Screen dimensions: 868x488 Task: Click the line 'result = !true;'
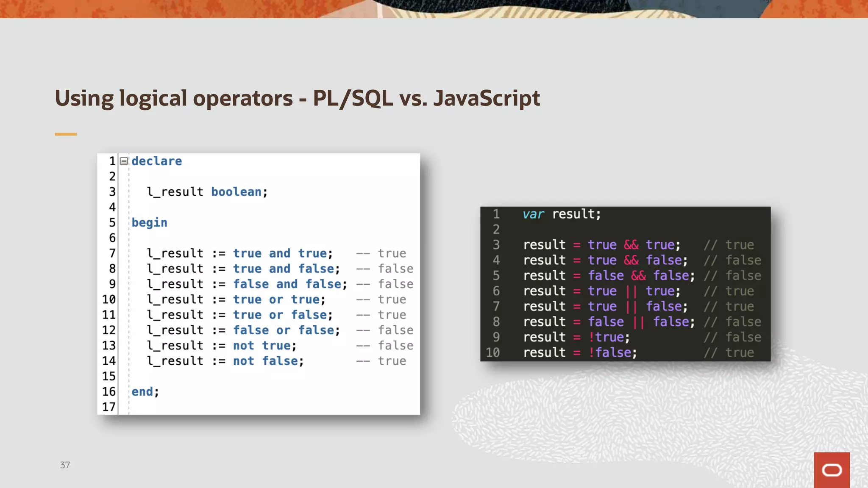coord(576,337)
